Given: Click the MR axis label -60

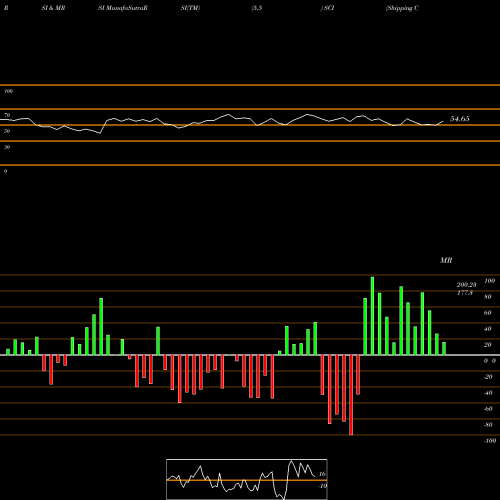Looking at the screenshot, I should click(x=488, y=409).
